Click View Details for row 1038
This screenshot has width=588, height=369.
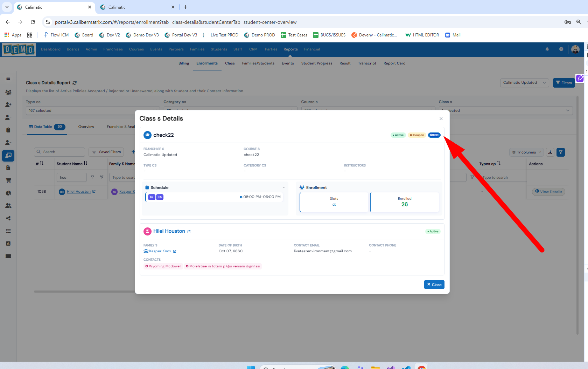pyautogui.click(x=548, y=192)
